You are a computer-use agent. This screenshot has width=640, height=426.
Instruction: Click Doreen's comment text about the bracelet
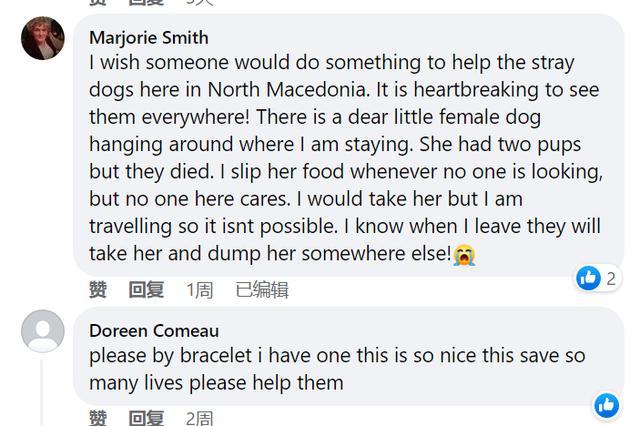[337, 369]
